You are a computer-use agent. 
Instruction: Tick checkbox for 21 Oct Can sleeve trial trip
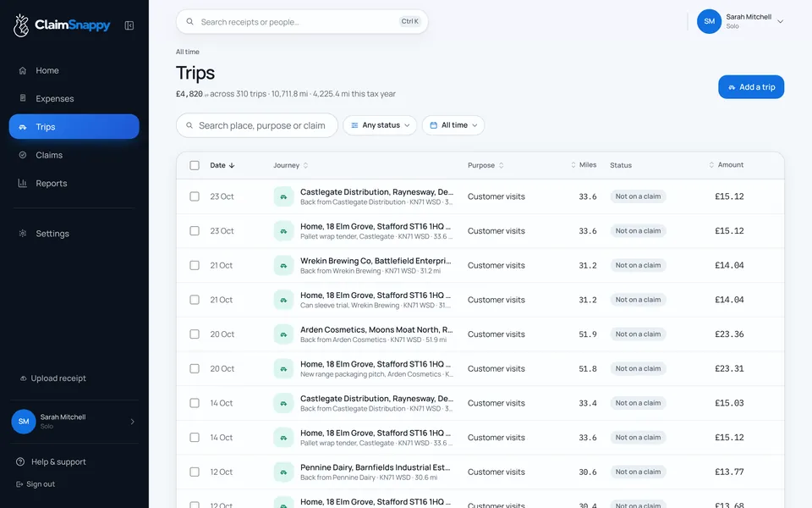point(195,300)
